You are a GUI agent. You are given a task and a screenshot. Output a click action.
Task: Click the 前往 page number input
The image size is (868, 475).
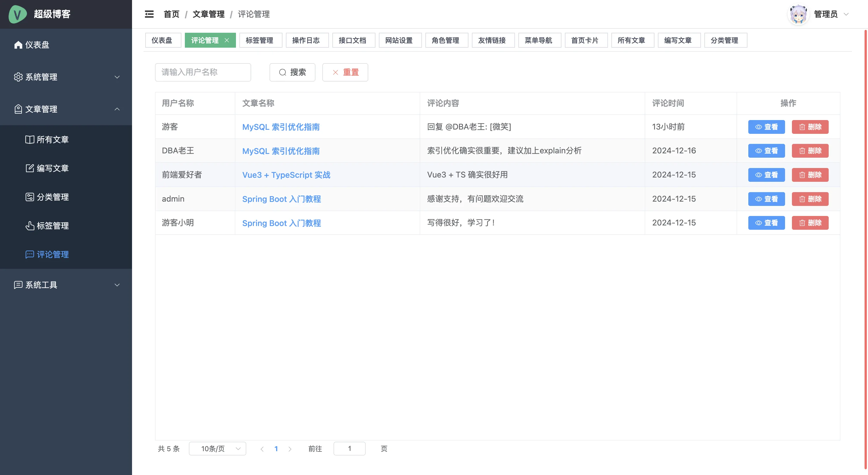349,449
